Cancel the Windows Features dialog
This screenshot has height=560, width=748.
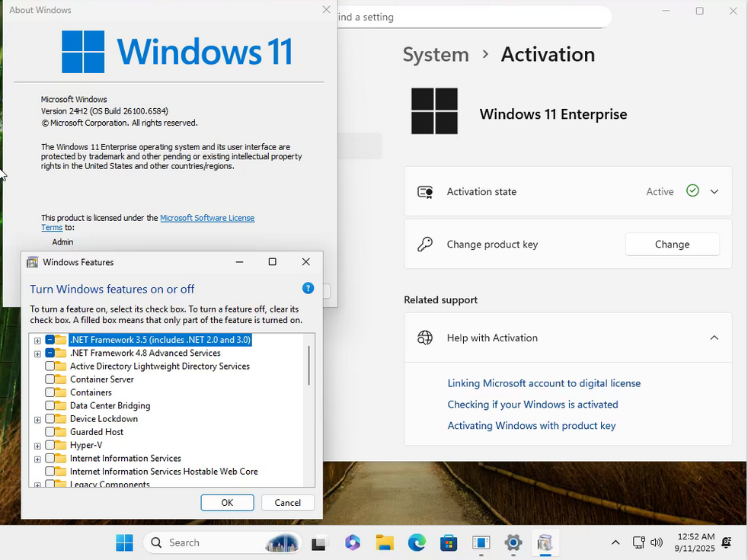pos(288,502)
